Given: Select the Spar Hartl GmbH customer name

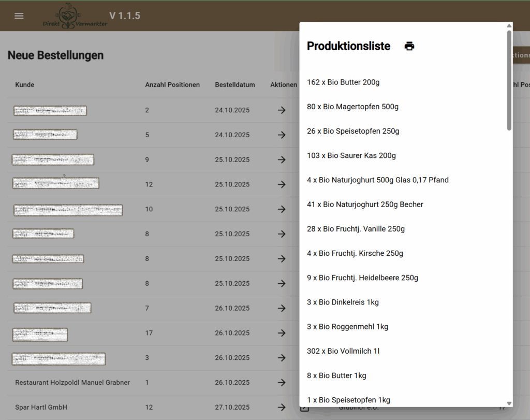Looking at the screenshot, I should 41,407.
